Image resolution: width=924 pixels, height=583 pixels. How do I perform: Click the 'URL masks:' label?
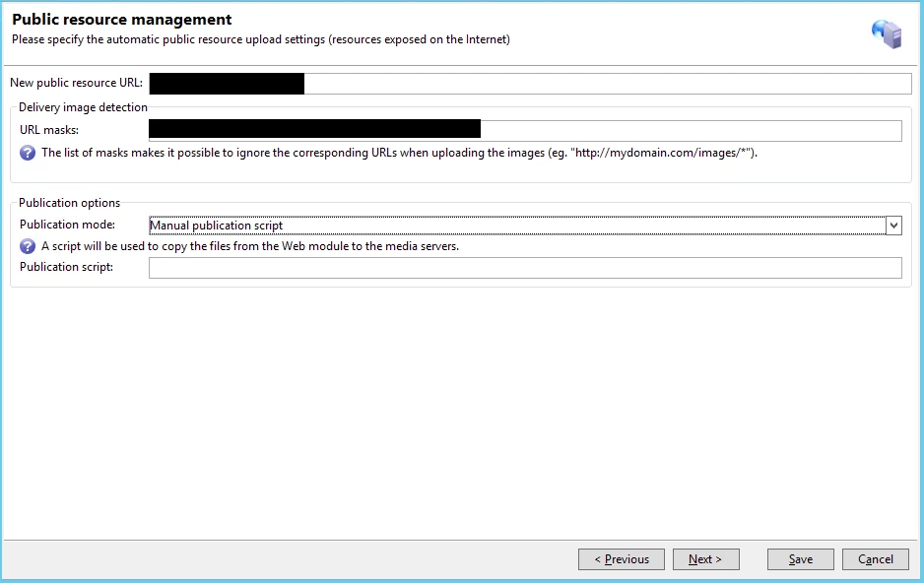pos(49,130)
